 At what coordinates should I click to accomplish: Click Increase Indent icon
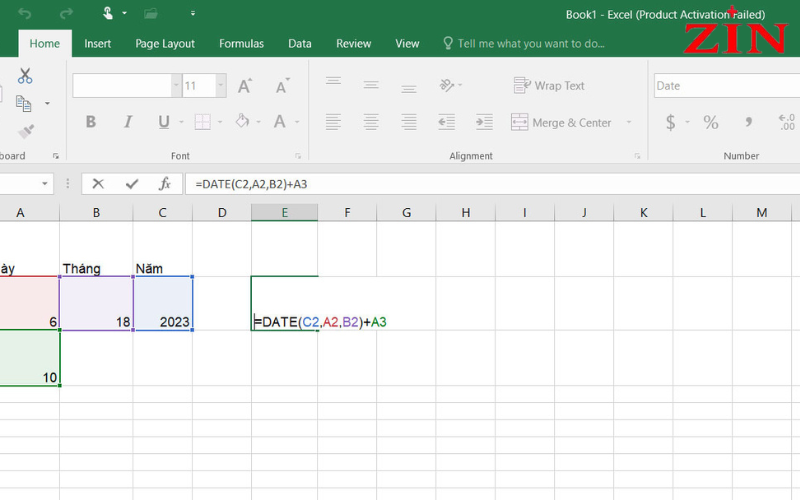point(484,122)
